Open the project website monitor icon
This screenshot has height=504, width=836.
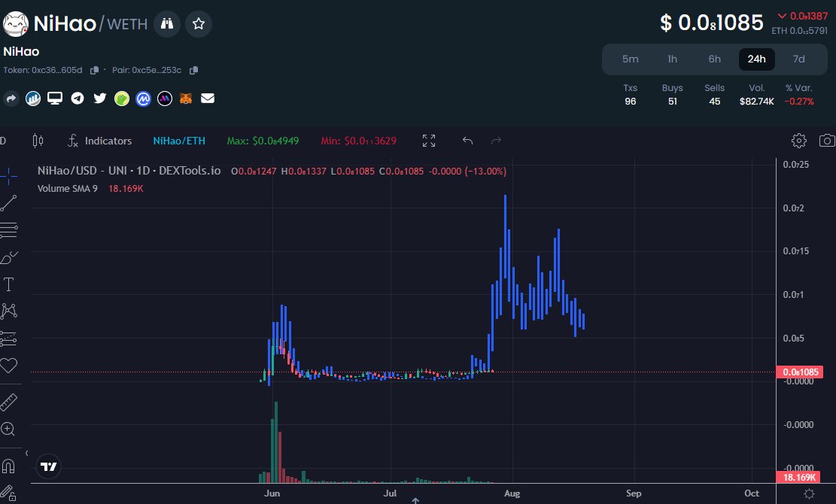point(55,99)
